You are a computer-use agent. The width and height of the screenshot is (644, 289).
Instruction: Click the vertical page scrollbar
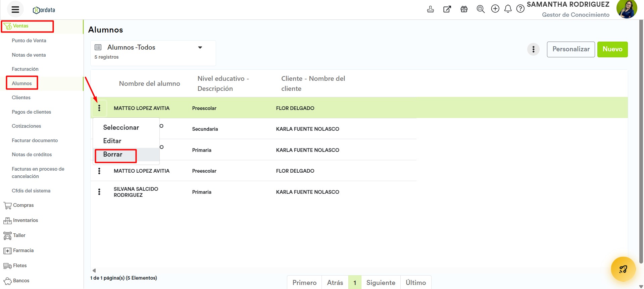point(641,141)
